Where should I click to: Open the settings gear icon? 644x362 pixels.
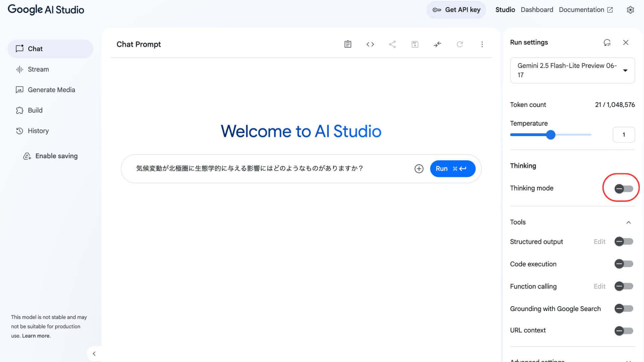(630, 10)
